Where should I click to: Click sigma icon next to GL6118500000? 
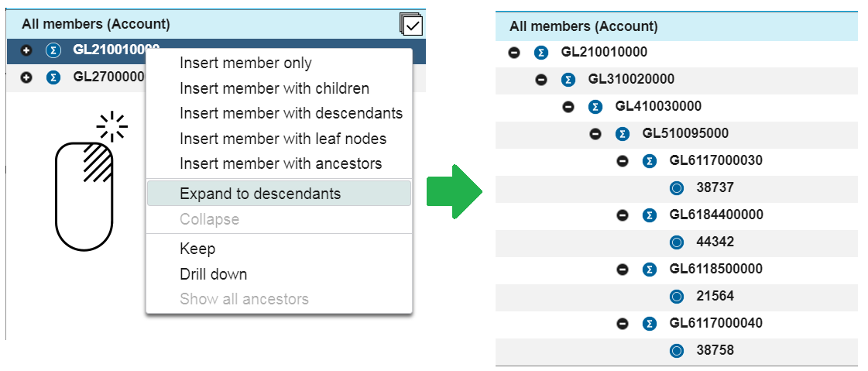pyautogui.click(x=650, y=270)
